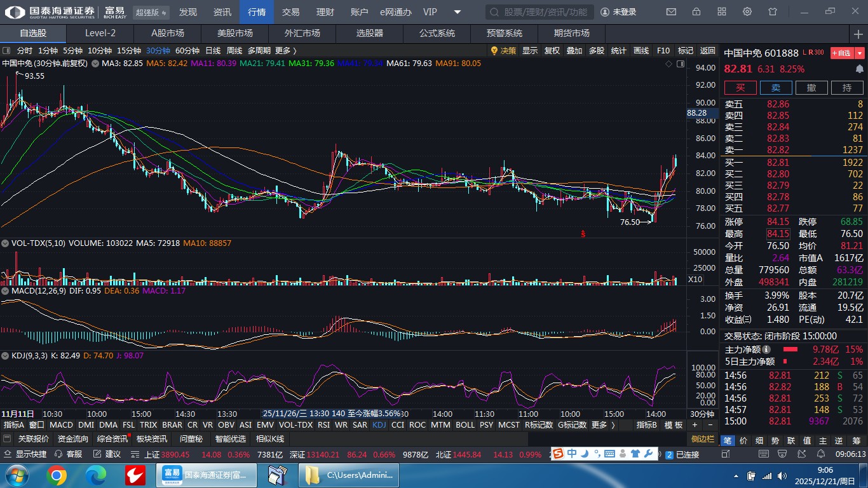Click the 决策 lightbulb decision button

point(503,51)
